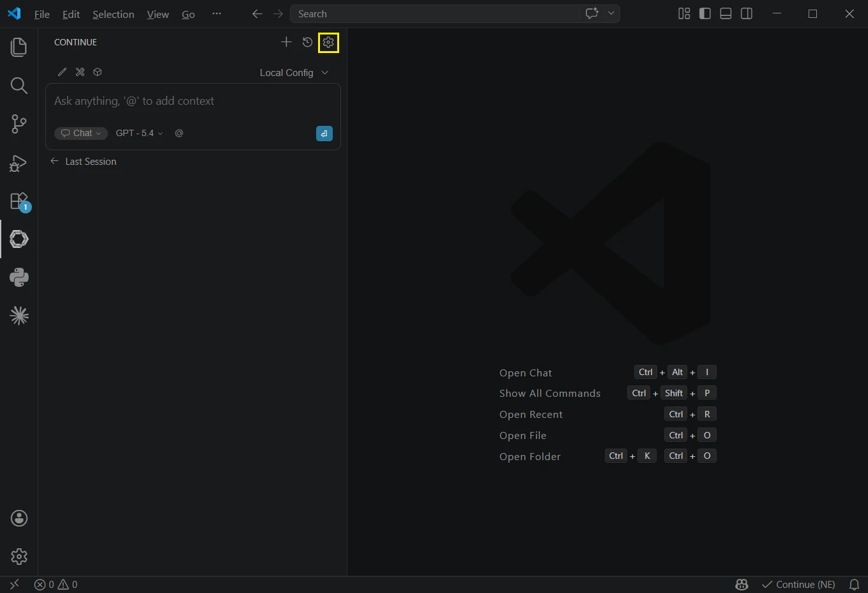Go back with the navigation arrow
Screen dimensions: 868x593
tap(257, 14)
